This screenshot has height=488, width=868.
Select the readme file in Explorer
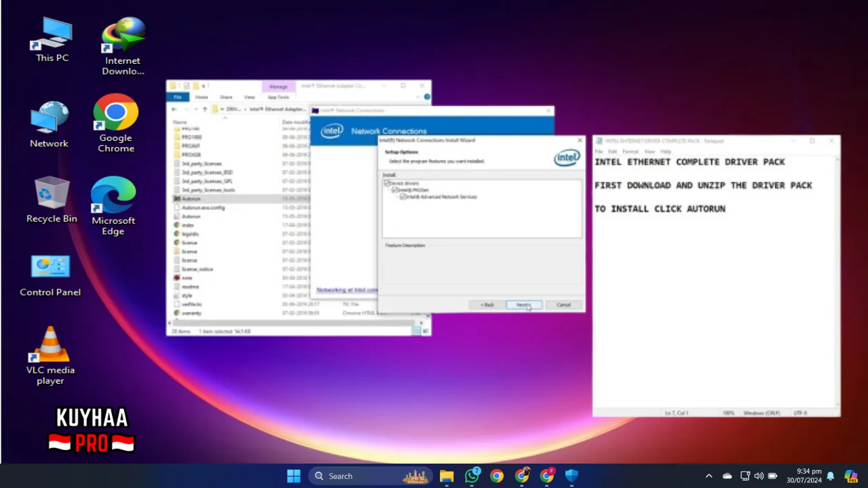click(191, 287)
